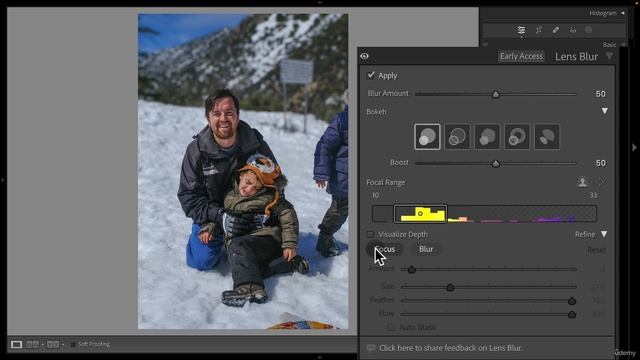Choose the Bubble bokeh style

coord(457,137)
